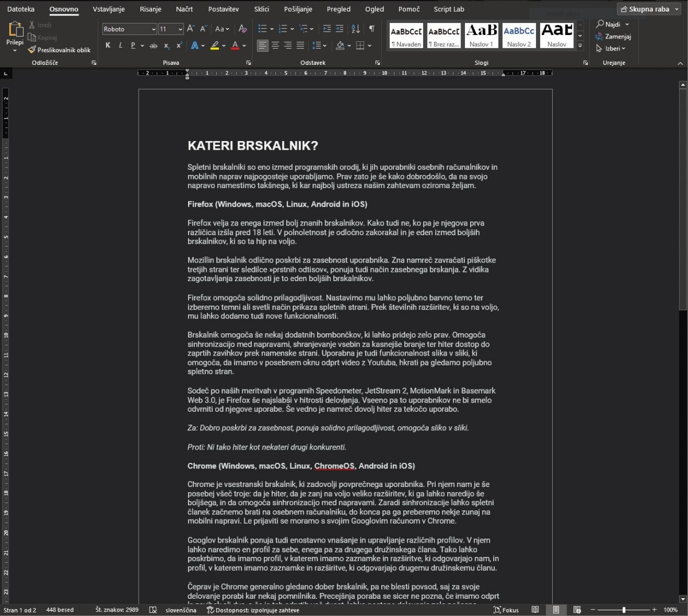The width and height of the screenshot is (688, 616).
Task: Select Print Layout view in status bar
Action: coord(556,610)
